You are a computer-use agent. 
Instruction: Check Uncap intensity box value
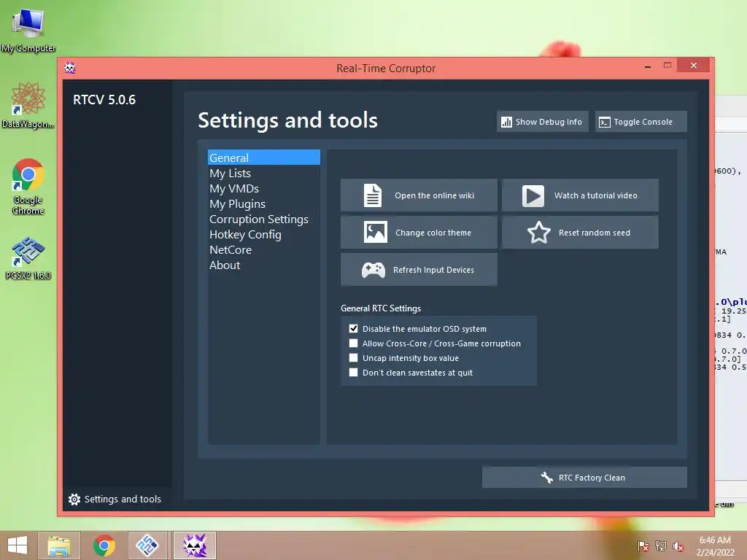pos(354,357)
